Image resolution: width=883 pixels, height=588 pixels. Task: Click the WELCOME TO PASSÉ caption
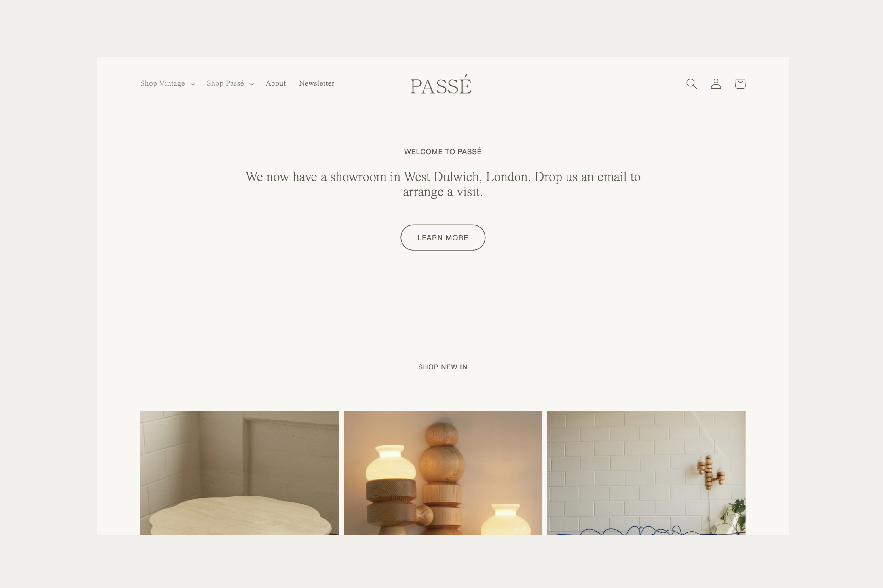443,151
